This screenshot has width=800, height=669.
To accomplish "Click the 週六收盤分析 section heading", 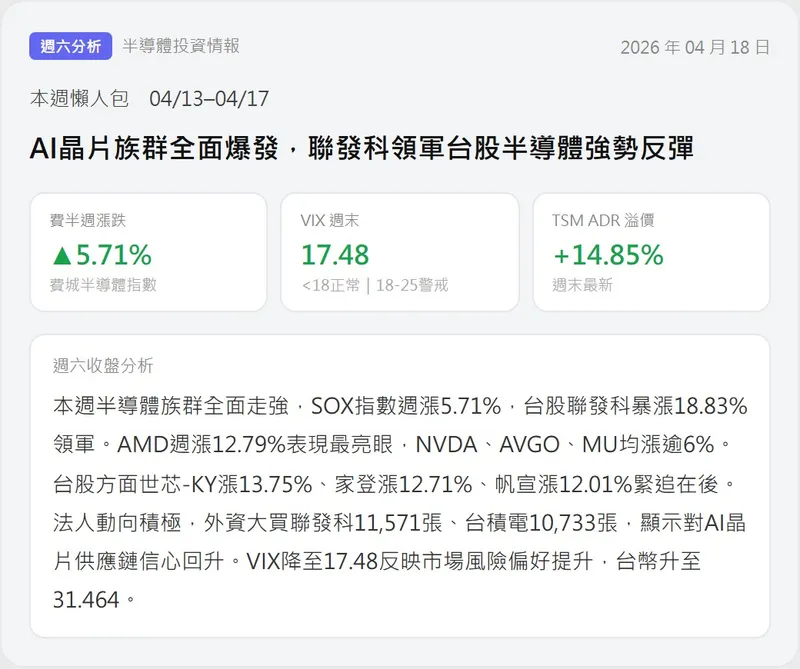I will (103, 365).
